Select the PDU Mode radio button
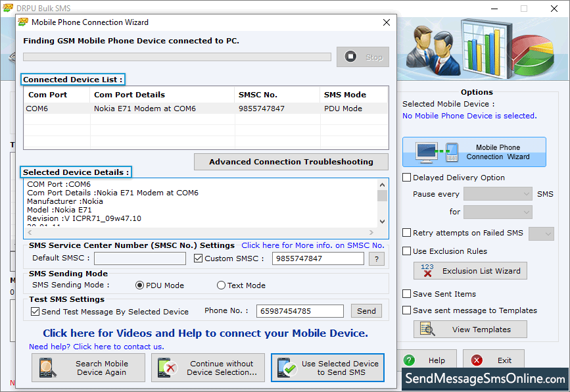The height and width of the screenshot is (392, 570). tap(139, 285)
